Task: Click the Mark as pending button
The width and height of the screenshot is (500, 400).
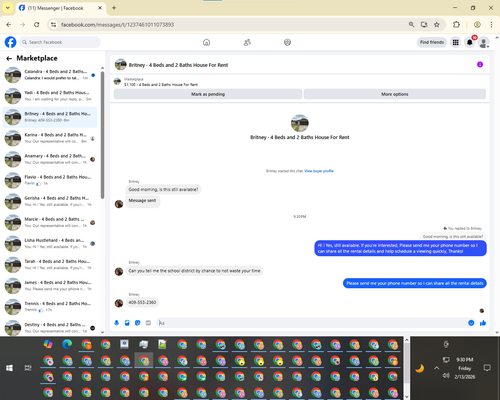Action: click(208, 94)
